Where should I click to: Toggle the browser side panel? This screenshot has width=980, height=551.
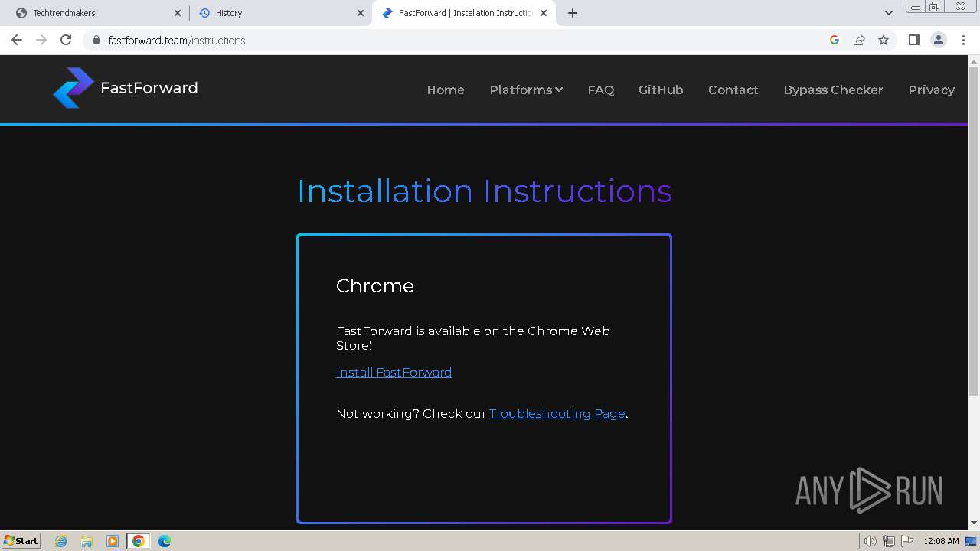pos(913,40)
